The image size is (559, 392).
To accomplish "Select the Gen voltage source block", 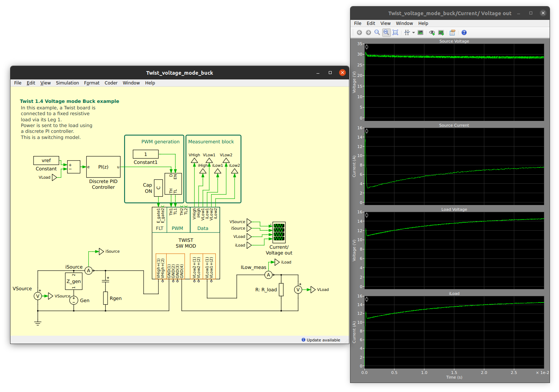I will click(74, 300).
